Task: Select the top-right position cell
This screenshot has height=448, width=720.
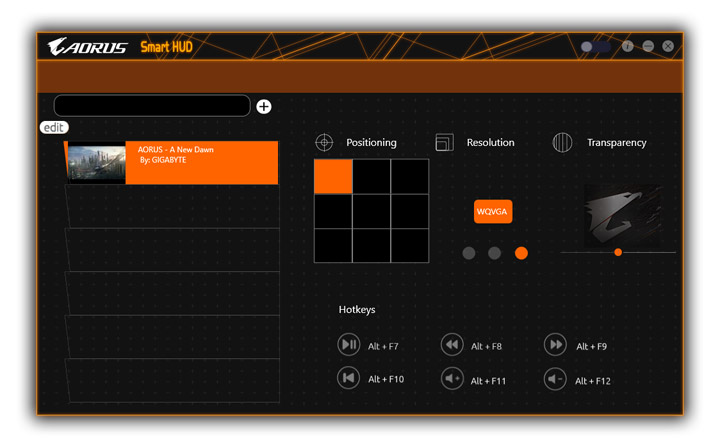Action: click(x=410, y=176)
